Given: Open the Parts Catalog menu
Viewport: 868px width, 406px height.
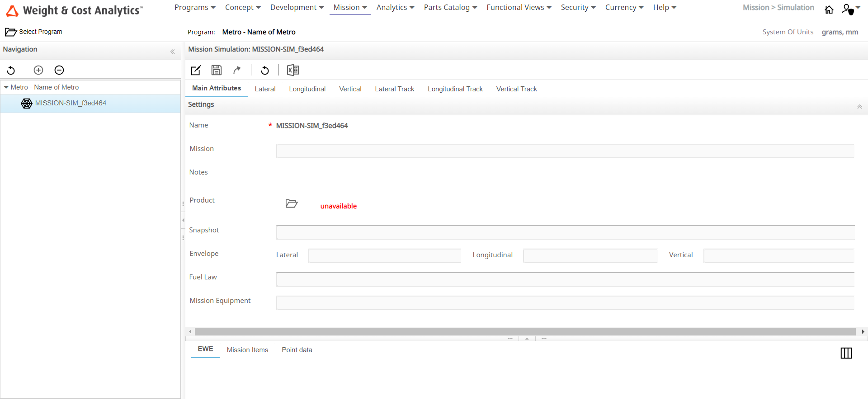Looking at the screenshot, I should coord(450,8).
